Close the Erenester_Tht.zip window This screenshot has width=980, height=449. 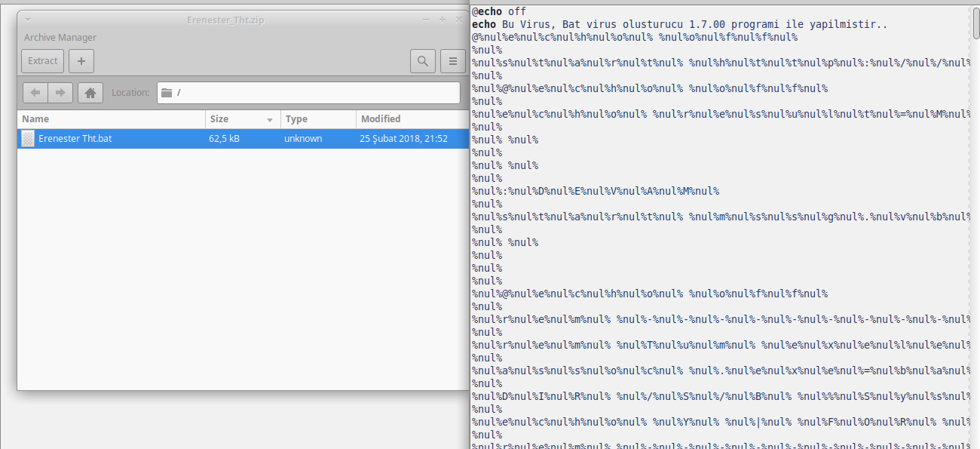click(459, 20)
